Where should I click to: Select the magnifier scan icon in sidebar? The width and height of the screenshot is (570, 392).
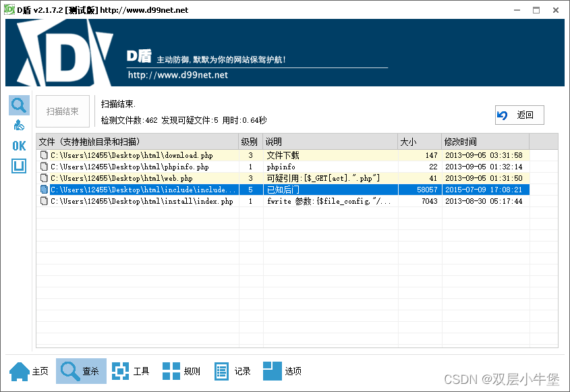19,105
